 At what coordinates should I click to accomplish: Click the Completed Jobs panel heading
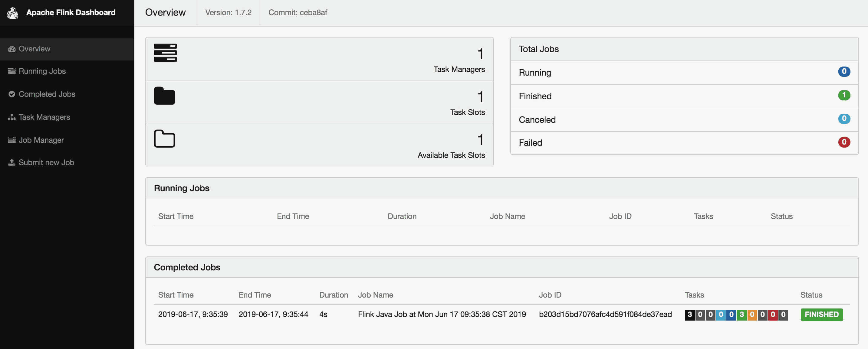(x=187, y=267)
